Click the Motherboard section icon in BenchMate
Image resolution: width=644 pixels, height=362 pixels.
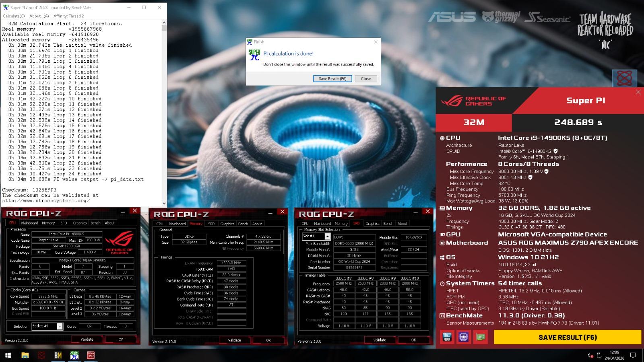[x=442, y=243]
